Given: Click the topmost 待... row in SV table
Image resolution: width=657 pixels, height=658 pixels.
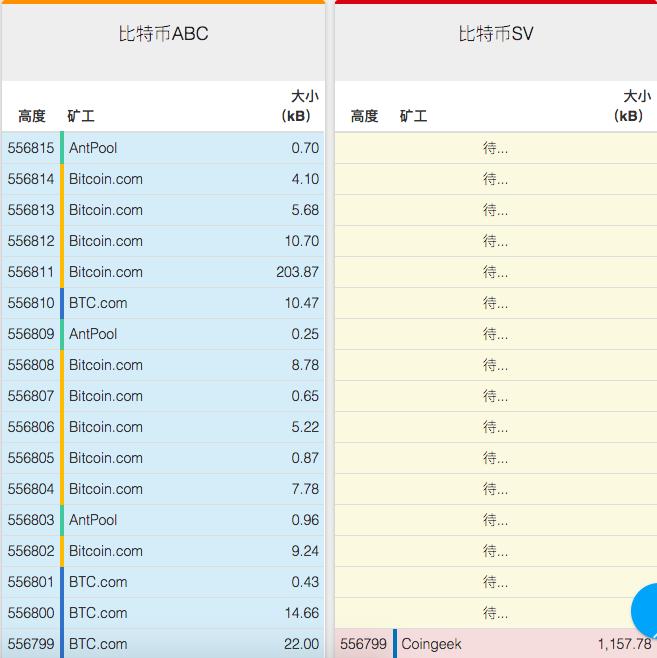Looking at the screenshot, I should 495,148.
